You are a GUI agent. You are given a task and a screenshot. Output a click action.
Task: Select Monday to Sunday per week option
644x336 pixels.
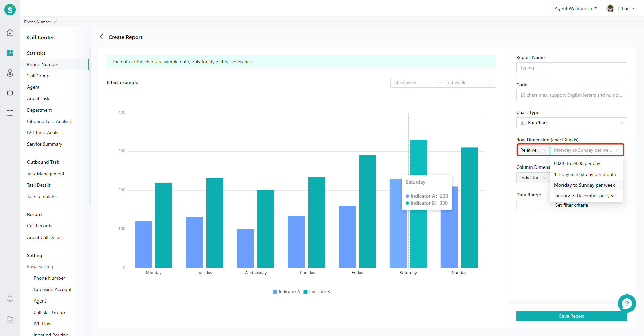(x=587, y=185)
